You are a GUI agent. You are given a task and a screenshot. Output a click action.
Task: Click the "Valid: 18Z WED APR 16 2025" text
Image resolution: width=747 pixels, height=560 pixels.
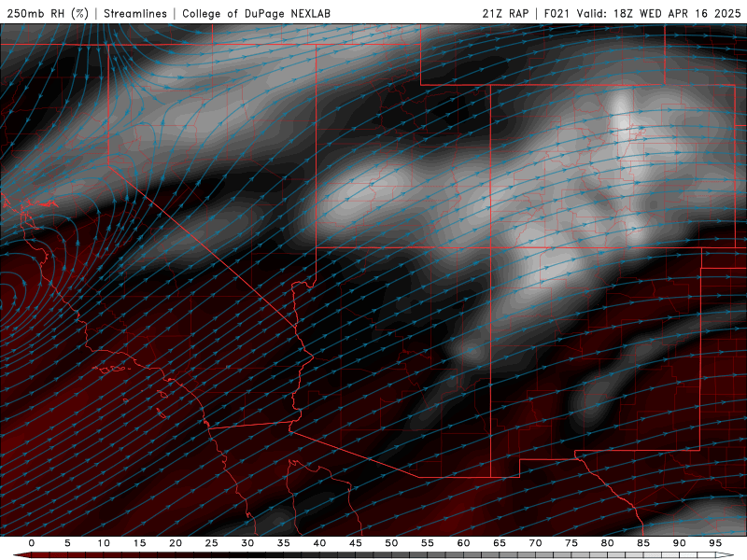pos(659,13)
